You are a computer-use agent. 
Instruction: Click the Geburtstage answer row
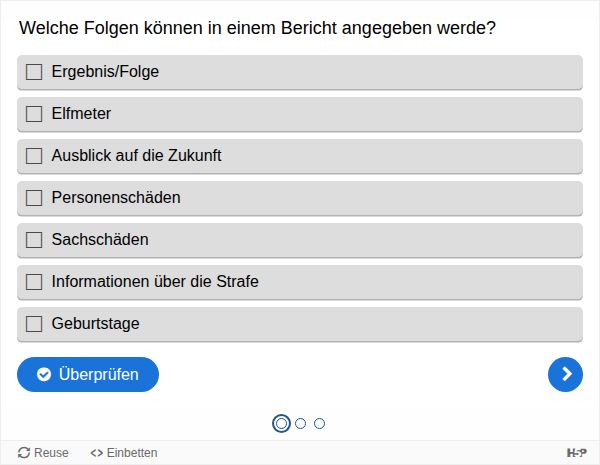pos(300,324)
